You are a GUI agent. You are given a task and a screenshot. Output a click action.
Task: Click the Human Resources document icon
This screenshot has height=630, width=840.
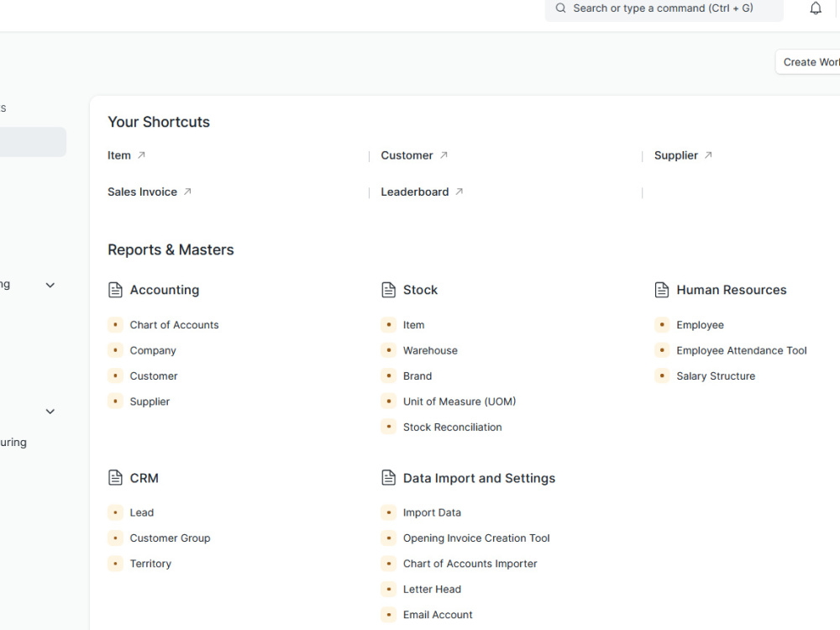662,290
